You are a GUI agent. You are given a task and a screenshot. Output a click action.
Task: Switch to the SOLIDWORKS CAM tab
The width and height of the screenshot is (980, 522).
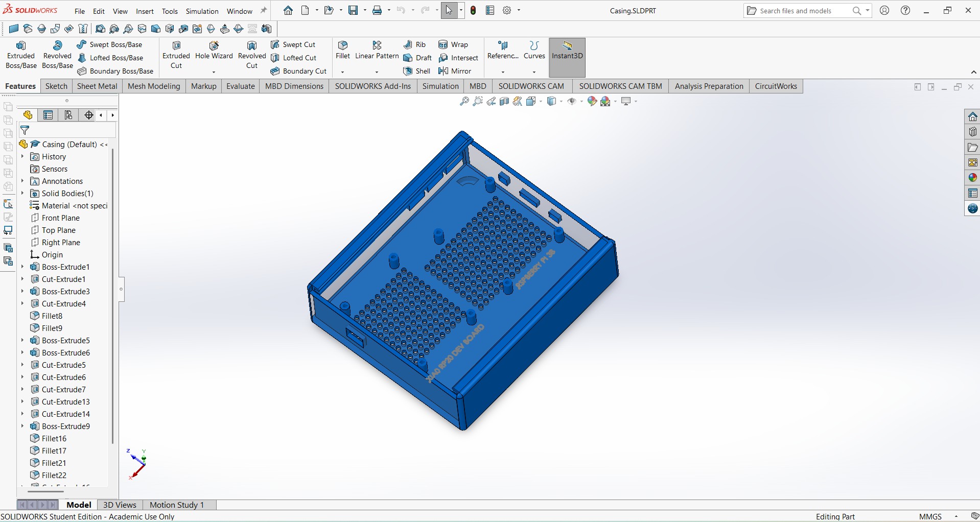(x=531, y=86)
